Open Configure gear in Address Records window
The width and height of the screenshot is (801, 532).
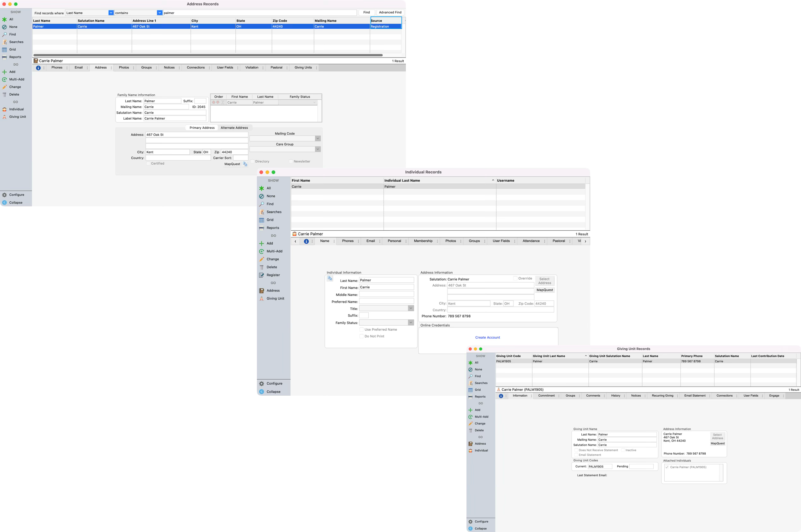[x=4, y=195]
